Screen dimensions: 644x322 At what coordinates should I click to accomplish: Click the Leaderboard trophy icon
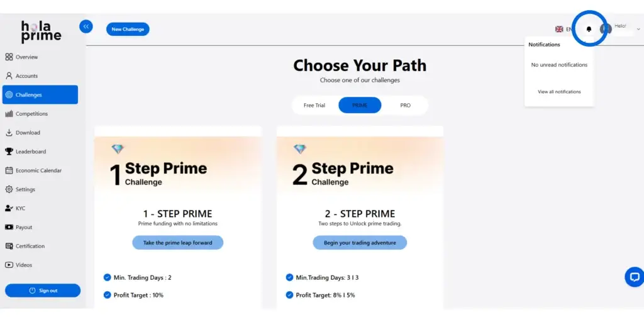pyautogui.click(x=9, y=152)
